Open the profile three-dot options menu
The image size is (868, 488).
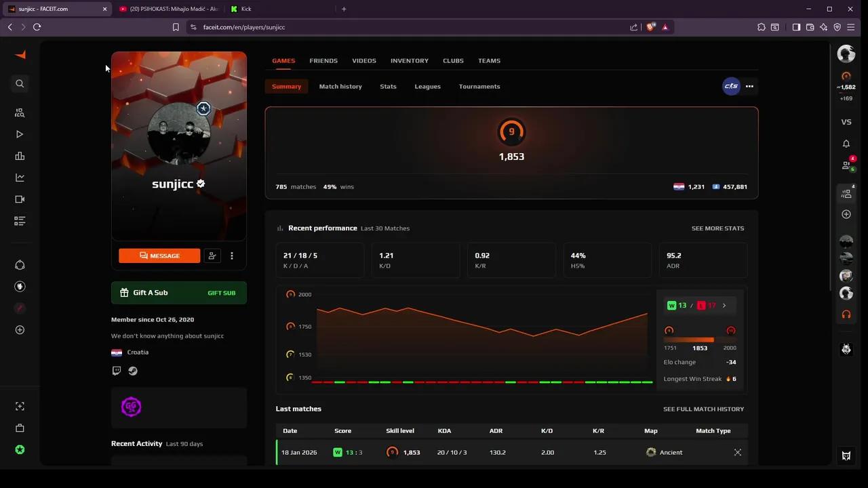(x=232, y=256)
